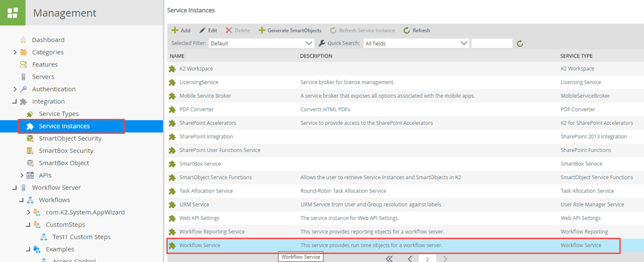The height and width of the screenshot is (262, 644).
Task: Click the Edit pencil icon
Action: 203,31
